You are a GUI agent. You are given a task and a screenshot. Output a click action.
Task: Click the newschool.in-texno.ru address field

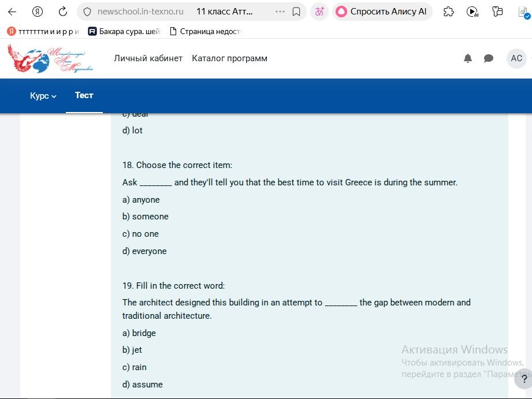click(x=140, y=12)
